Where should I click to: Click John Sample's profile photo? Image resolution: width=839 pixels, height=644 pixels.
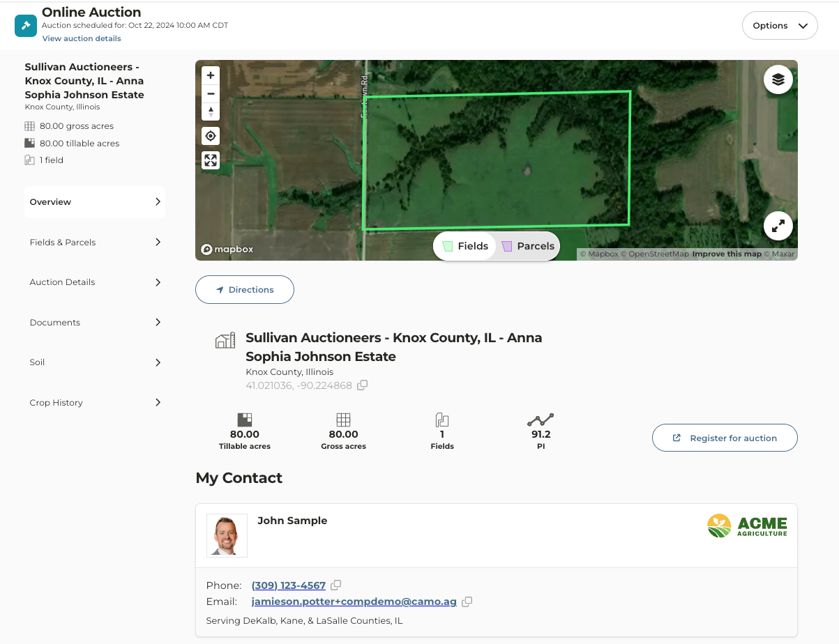(x=227, y=535)
